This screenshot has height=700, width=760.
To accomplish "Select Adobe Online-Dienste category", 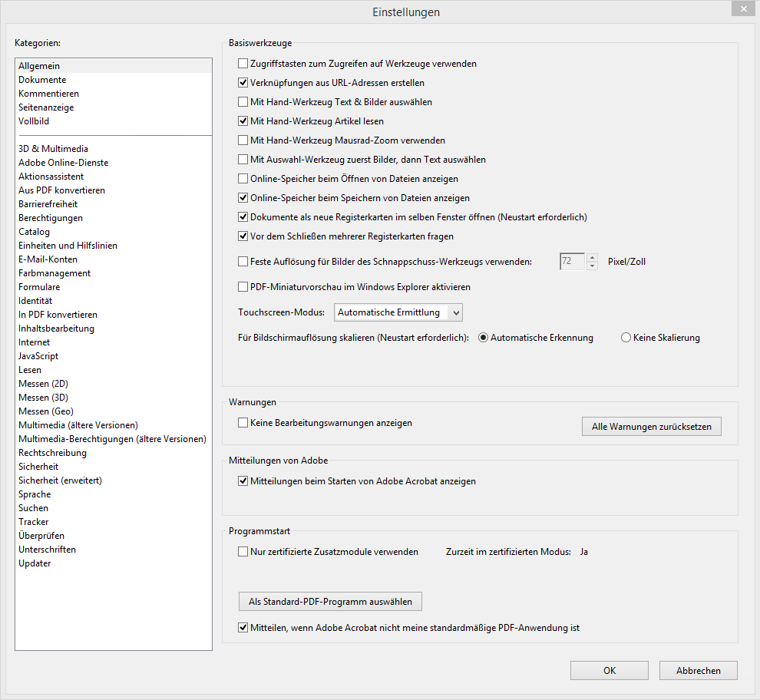I will [114, 163].
